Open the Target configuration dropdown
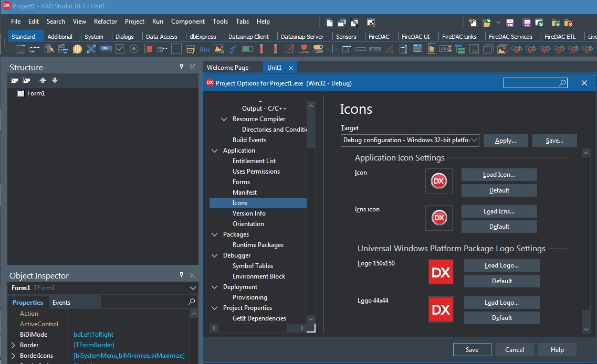The height and width of the screenshot is (364, 597). pyautogui.click(x=474, y=140)
